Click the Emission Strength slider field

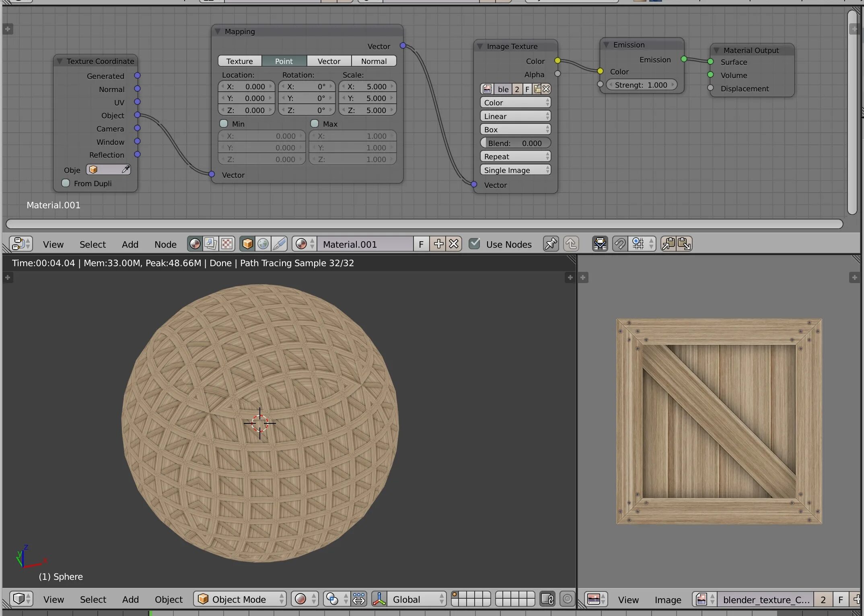(641, 85)
